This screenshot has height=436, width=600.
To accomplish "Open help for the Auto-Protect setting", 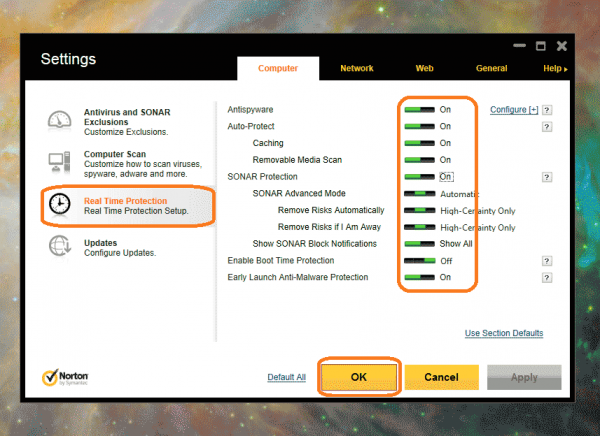I will point(547,127).
